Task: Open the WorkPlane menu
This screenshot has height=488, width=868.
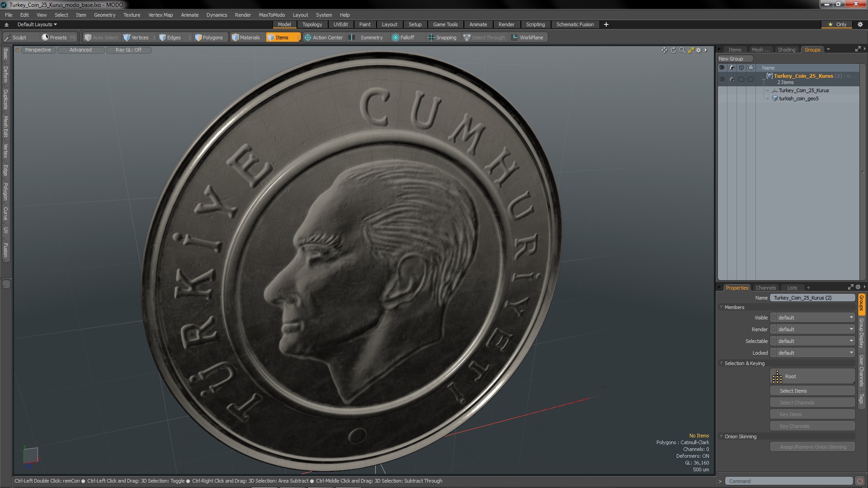Action: pyautogui.click(x=528, y=38)
